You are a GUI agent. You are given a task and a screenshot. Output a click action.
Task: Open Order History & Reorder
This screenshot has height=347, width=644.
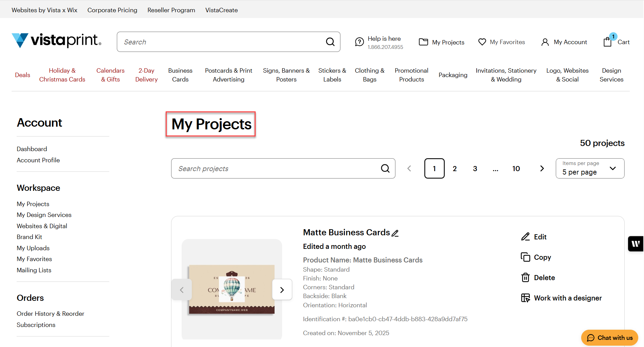[x=51, y=314]
